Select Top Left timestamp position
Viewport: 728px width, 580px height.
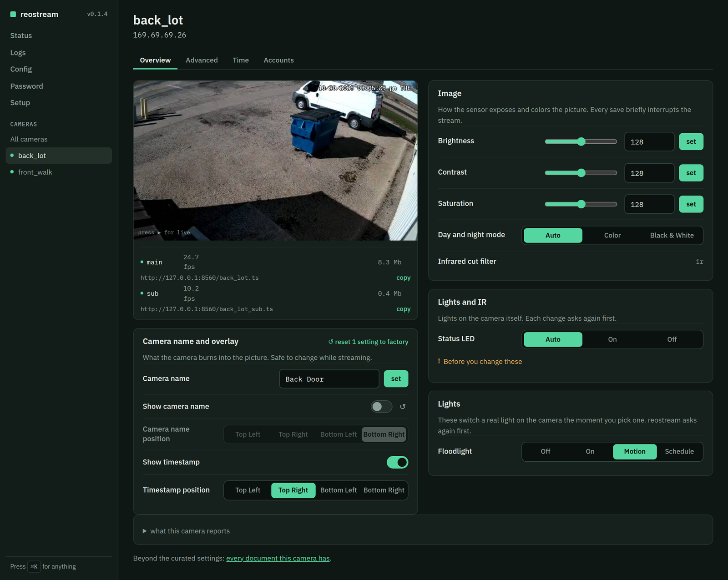point(248,490)
